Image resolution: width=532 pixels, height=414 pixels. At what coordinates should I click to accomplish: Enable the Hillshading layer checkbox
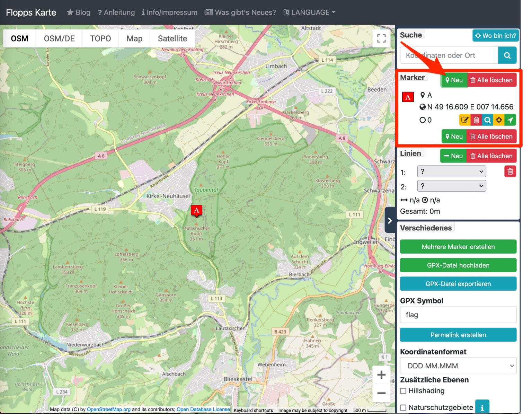(404, 391)
